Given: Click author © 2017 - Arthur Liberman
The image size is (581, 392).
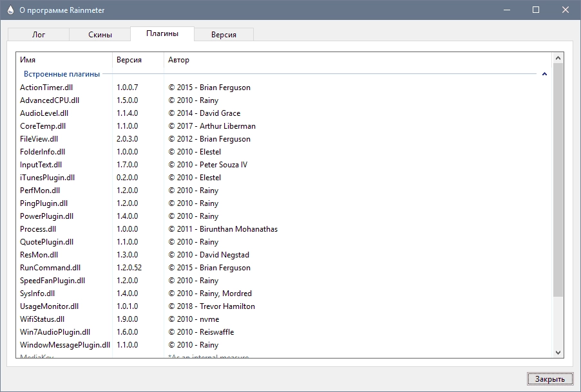Looking at the screenshot, I should 212,126.
